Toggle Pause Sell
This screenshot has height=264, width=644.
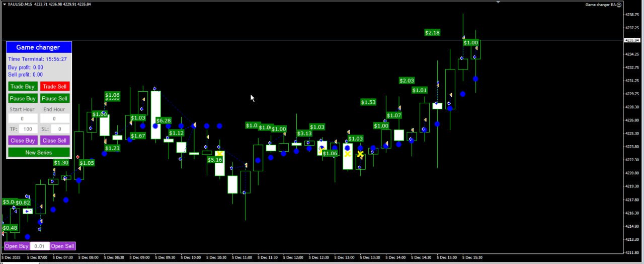(x=55, y=99)
